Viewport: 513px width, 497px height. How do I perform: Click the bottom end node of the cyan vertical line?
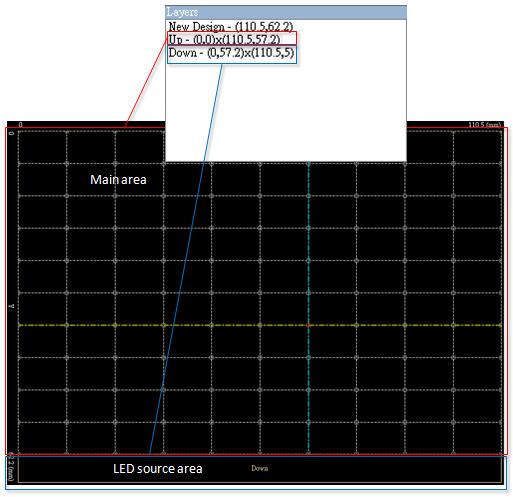click(309, 453)
